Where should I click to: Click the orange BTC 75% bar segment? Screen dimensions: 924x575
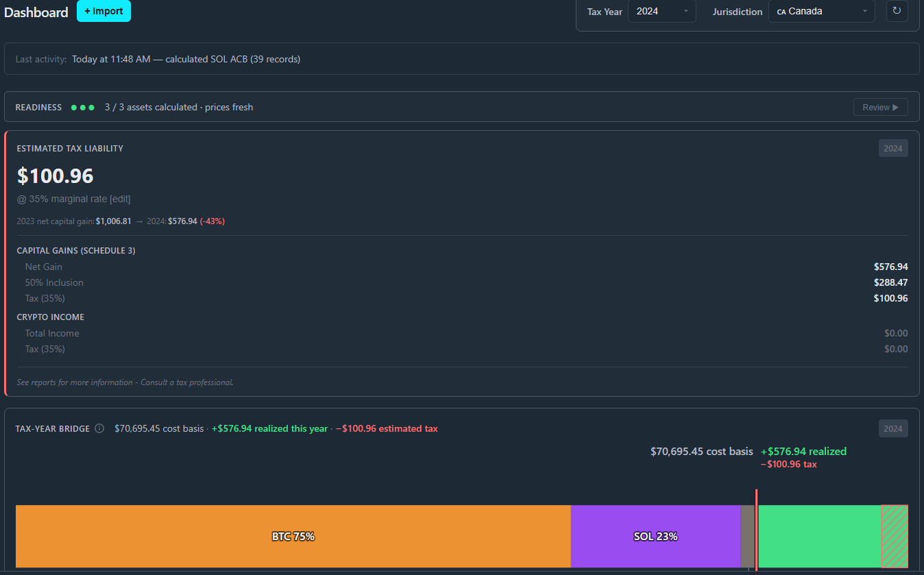coord(293,537)
